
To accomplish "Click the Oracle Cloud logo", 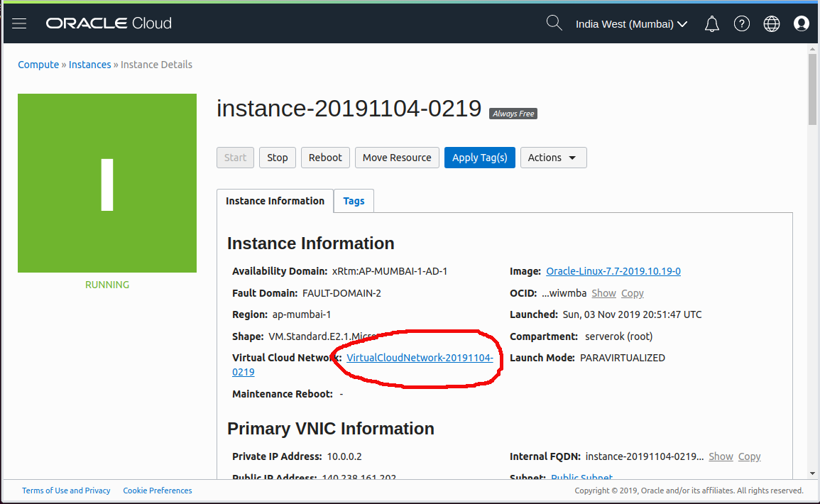I will pos(108,23).
